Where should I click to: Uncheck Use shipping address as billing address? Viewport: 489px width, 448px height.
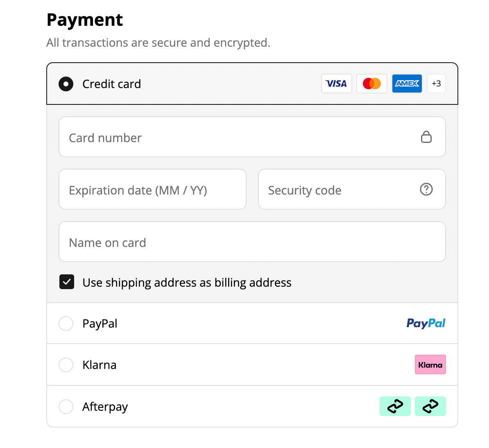tap(67, 282)
